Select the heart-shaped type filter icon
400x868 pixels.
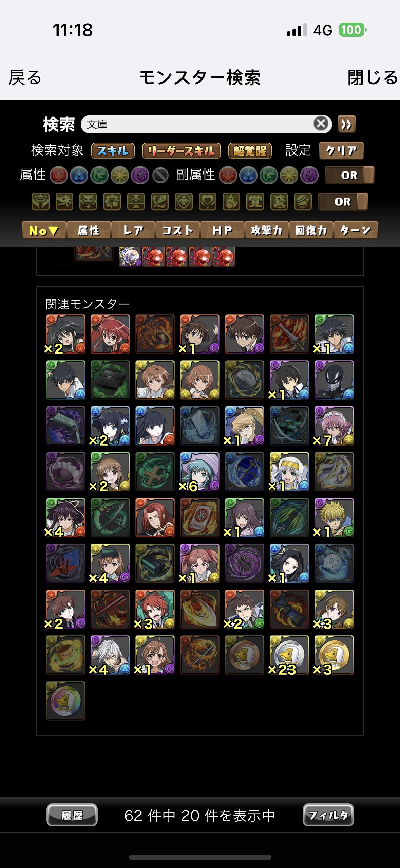208,202
